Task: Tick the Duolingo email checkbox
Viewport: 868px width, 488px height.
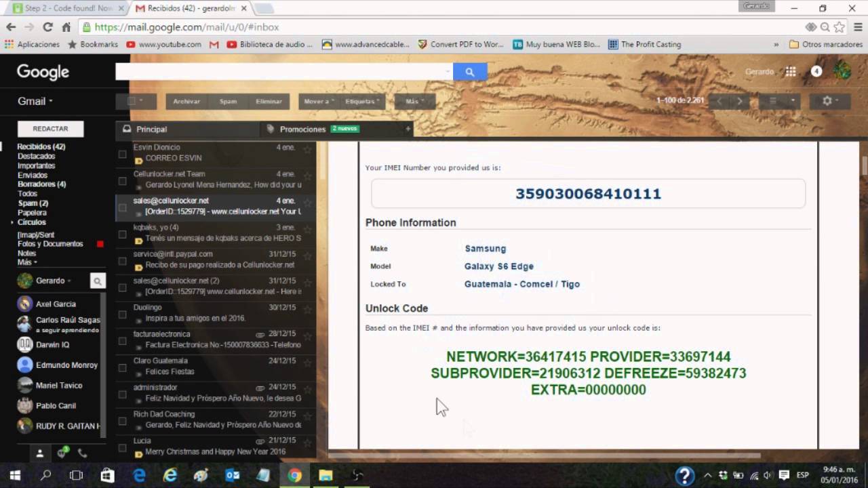Action: 122,314
